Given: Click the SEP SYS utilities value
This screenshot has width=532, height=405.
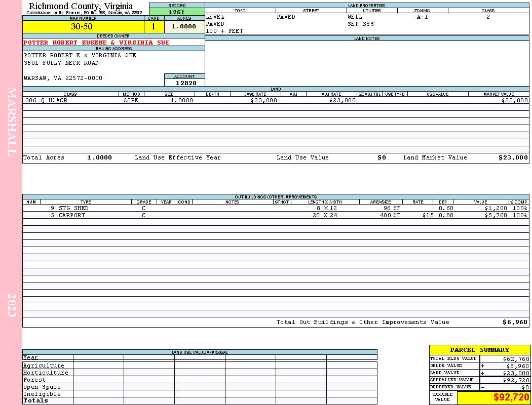Looking at the screenshot, I should (x=361, y=24).
